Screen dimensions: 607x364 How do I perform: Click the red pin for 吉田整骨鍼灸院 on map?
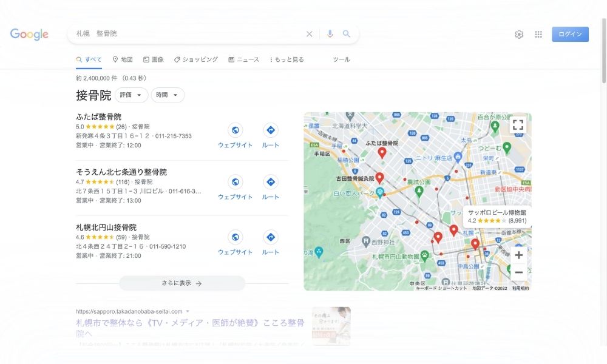(x=379, y=178)
